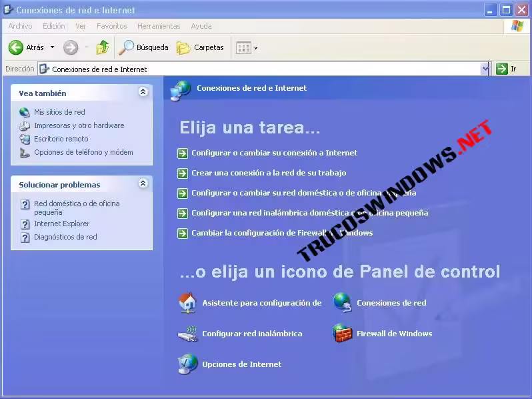This screenshot has width=532, height=399.
Task: Open the Favoritos menu
Action: pos(111,26)
